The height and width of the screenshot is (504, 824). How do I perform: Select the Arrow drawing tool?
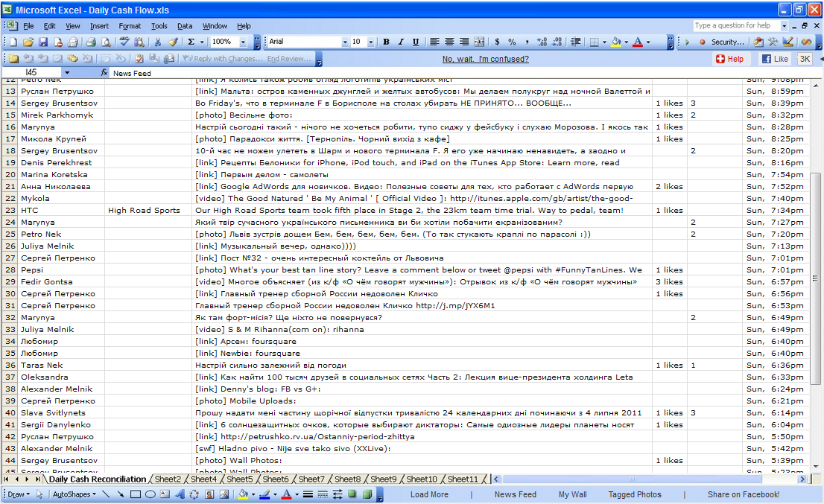click(x=121, y=494)
